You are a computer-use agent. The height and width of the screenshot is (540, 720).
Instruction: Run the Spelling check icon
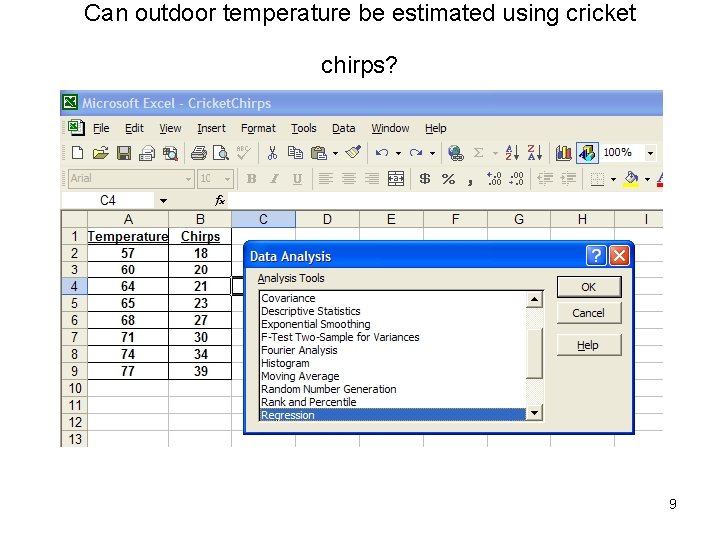[243, 152]
